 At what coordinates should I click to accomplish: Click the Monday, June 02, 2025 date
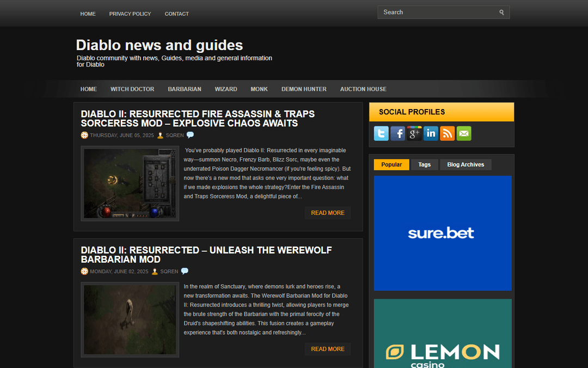click(119, 271)
